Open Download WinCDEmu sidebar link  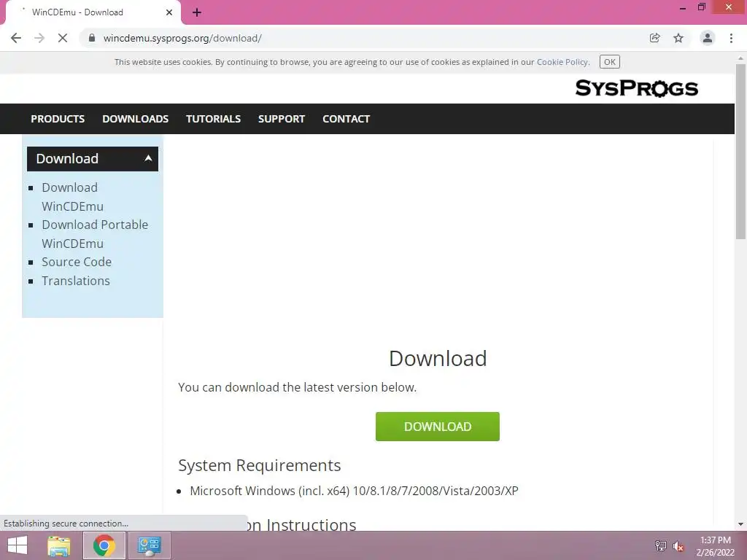coord(72,197)
